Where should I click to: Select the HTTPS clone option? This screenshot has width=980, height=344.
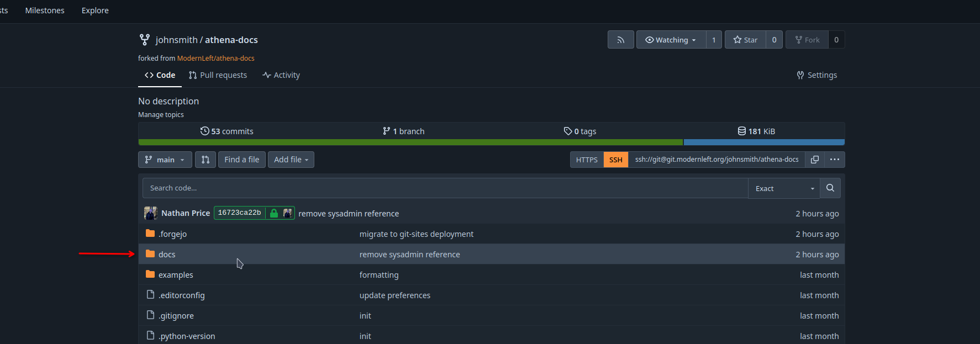[587, 160]
